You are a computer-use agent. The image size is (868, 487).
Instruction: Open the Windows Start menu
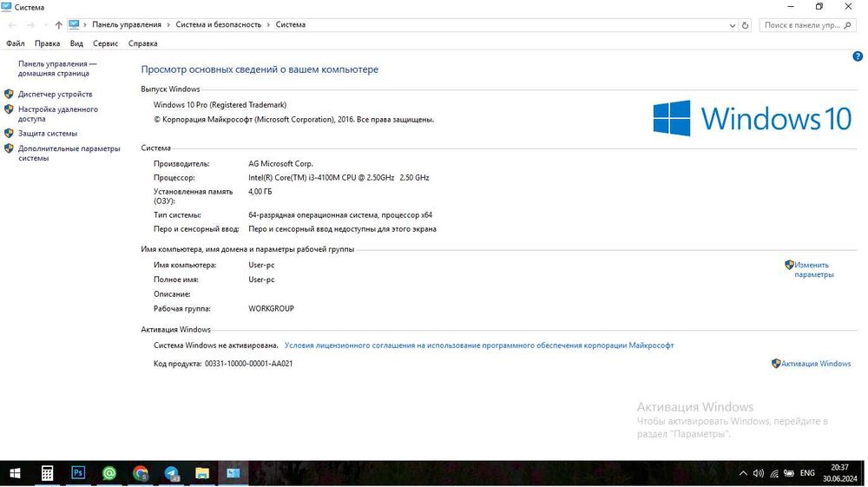(x=15, y=473)
